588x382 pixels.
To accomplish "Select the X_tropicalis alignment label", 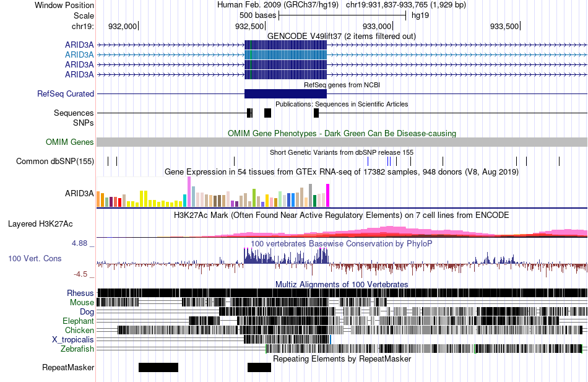I will [x=73, y=340].
